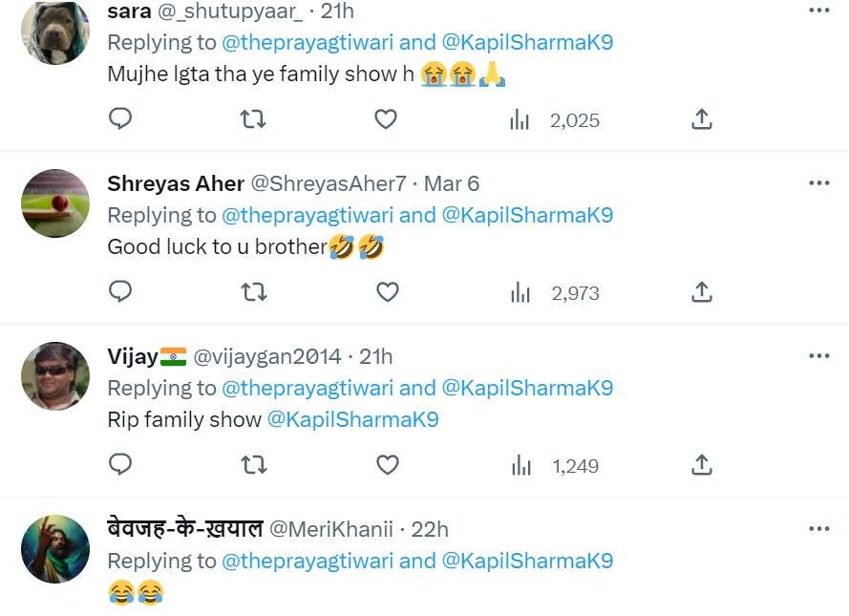Image resolution: width=849 pixels, height=616 pixels.
Task: Click sara's profile picture
Action: click(54, 32)
